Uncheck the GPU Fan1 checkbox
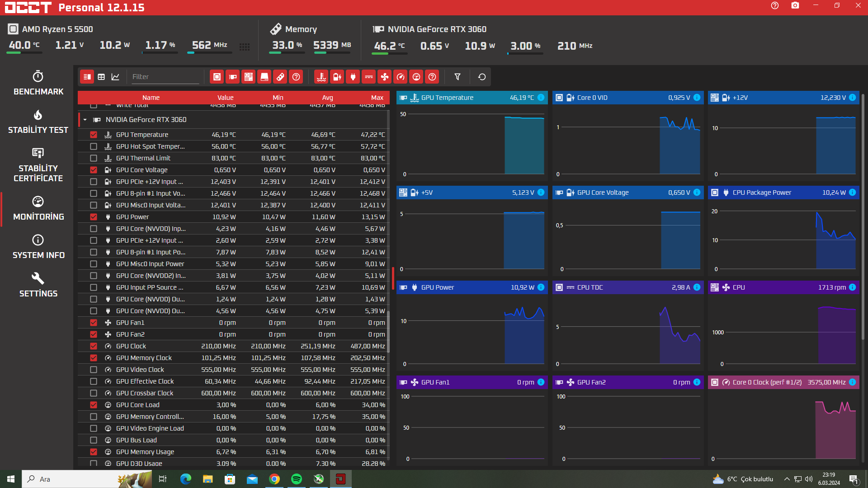868x488 pixels. 94,323
